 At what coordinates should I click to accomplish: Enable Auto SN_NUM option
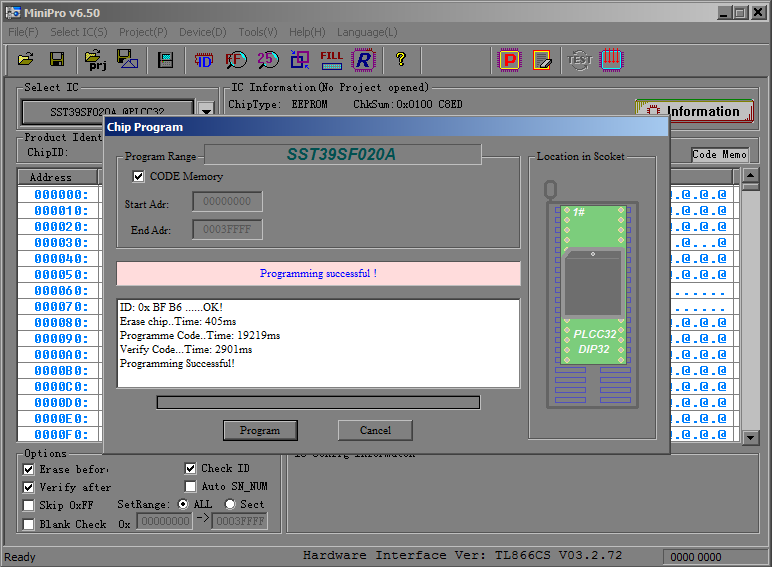190,486
